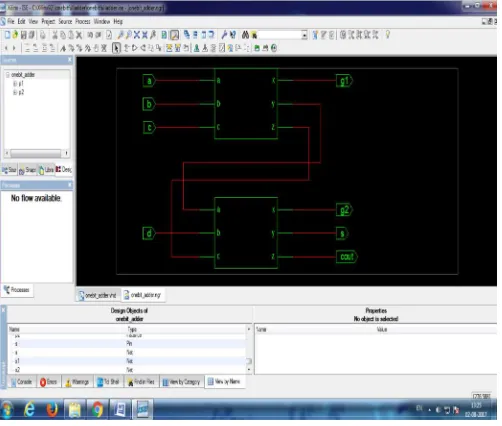Image resolution: width=502 pixels, height=426 pixels.
Task: Click inside the toolbar search field
Action: (279, 35)
